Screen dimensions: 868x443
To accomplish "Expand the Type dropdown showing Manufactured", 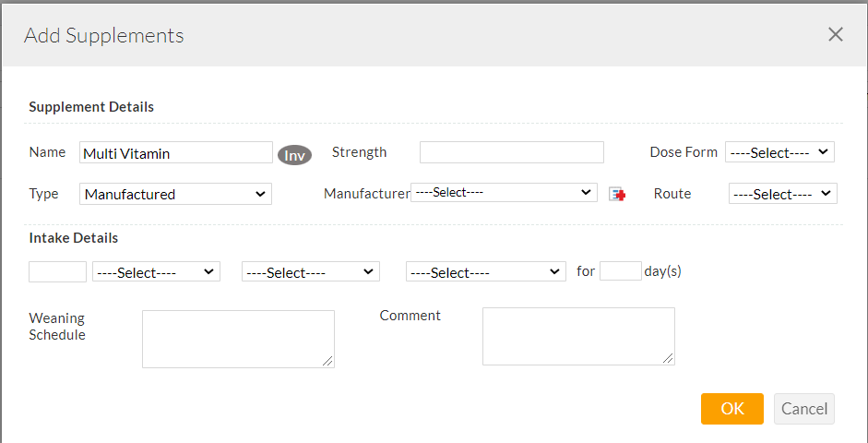I will (x=175, y=194).
